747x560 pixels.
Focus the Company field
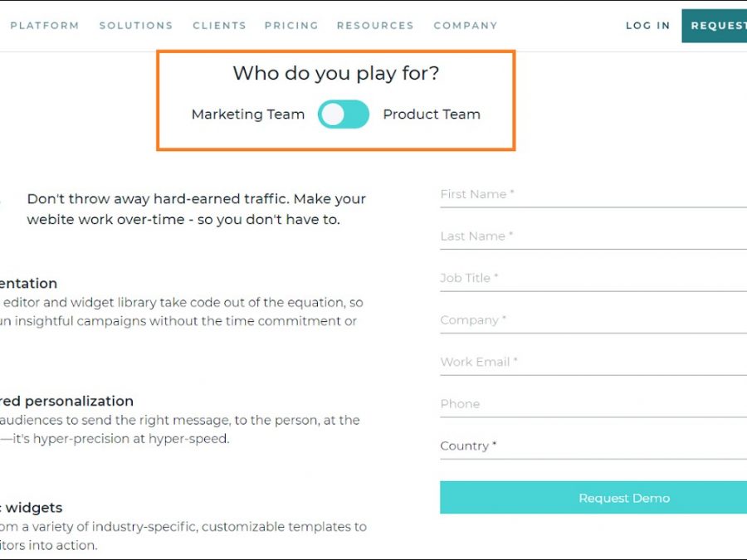593,320
